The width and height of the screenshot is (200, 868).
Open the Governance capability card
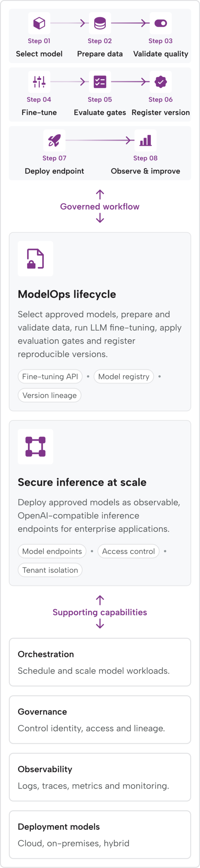tap(100, 719)
